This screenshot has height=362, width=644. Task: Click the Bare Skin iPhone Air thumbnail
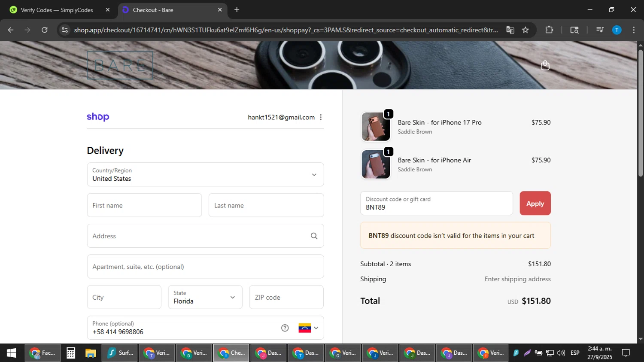376,164
